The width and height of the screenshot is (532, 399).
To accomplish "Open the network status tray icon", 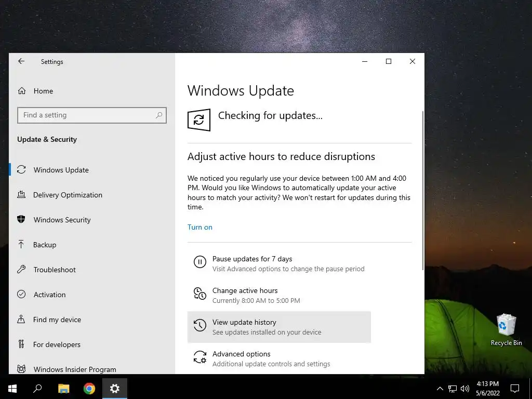I will [x=453, y=389].
